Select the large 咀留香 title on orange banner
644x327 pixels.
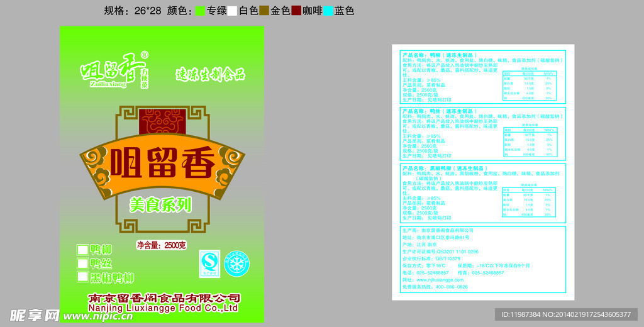coord(163,162)
